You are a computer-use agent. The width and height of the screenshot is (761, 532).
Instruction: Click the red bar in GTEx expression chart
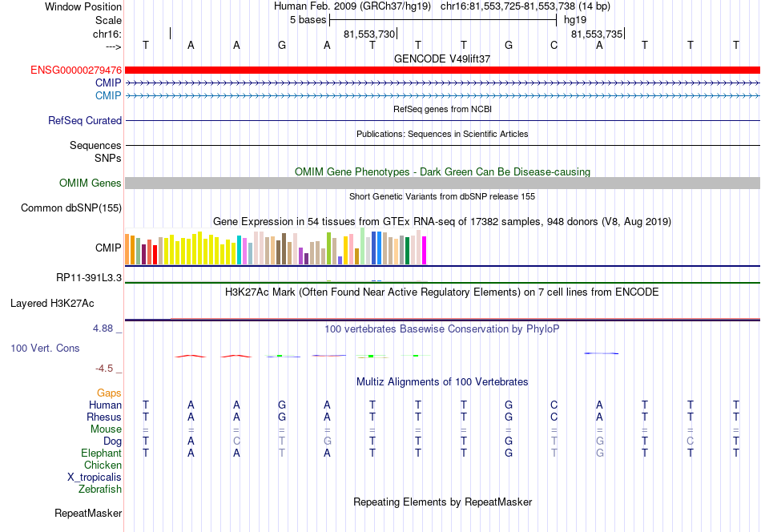(155, 255)
